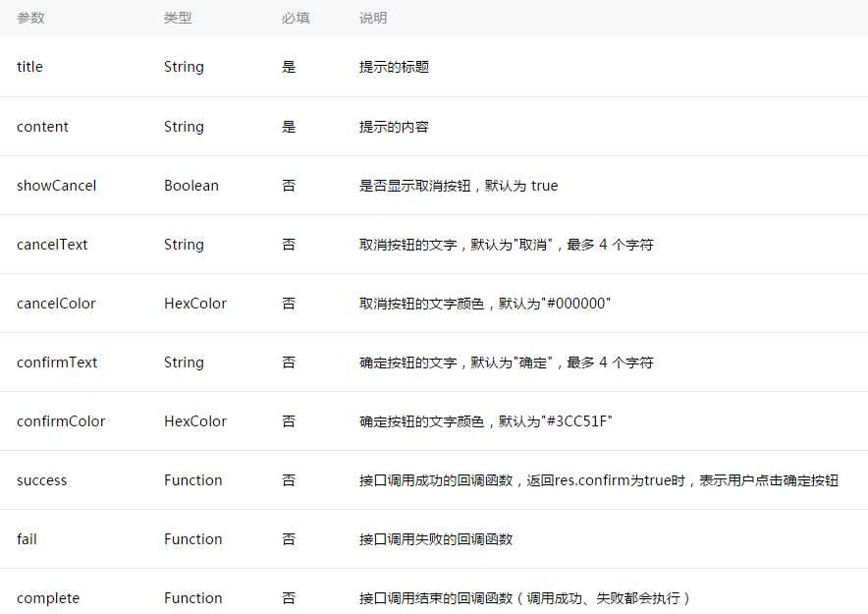Click the confirmColor parameter row
868x614 pixels.
pyautogui.click(x=61, y=420)
